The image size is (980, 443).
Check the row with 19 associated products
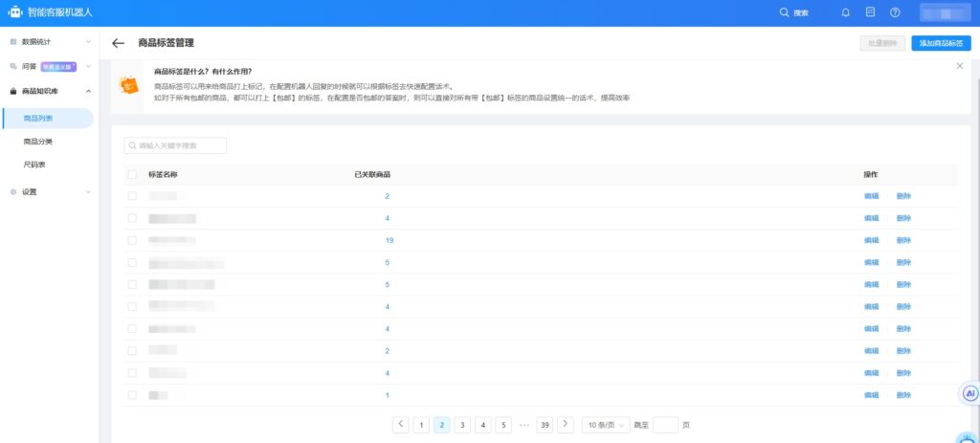click(x=132, y=240)
